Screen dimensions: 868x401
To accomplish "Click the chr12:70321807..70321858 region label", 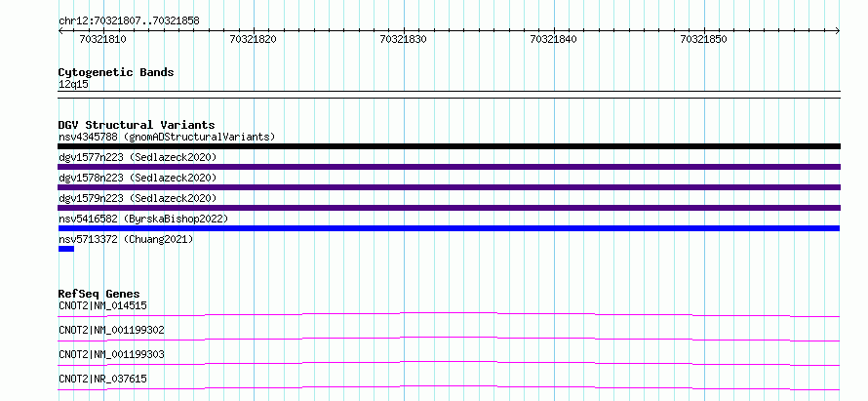I will coord(129,21).
